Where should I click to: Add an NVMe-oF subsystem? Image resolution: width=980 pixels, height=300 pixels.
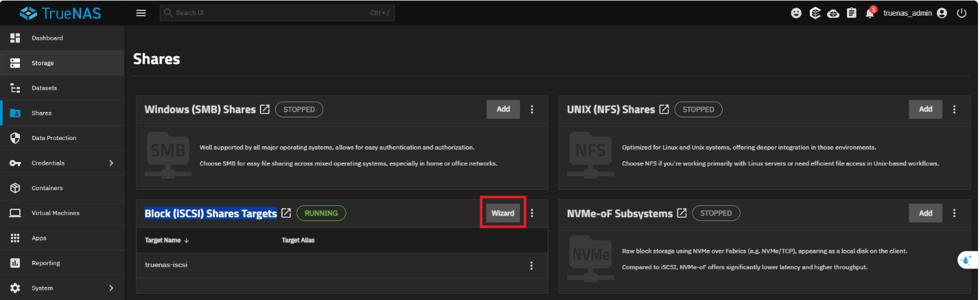pos(926,213)
